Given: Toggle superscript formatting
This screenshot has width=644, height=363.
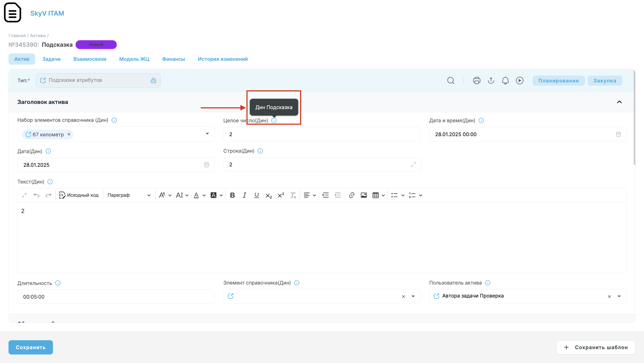Looking at the screenshot, I should pyautogui.click(x=281, y=195).
